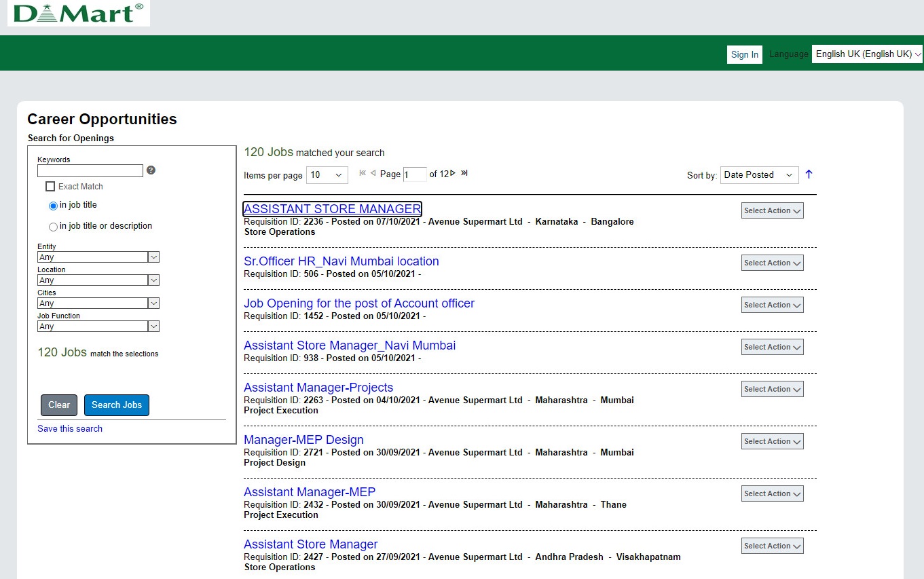Open the Items per page dropdown
The width and height of the screenshot is (924, 579).
point(327,175)
